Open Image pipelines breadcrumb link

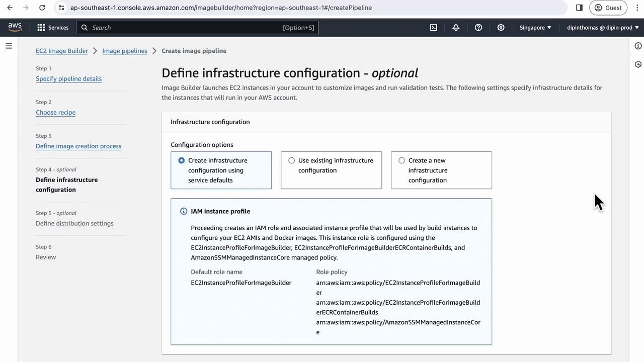pyautogui.click(x=125, y=51)
